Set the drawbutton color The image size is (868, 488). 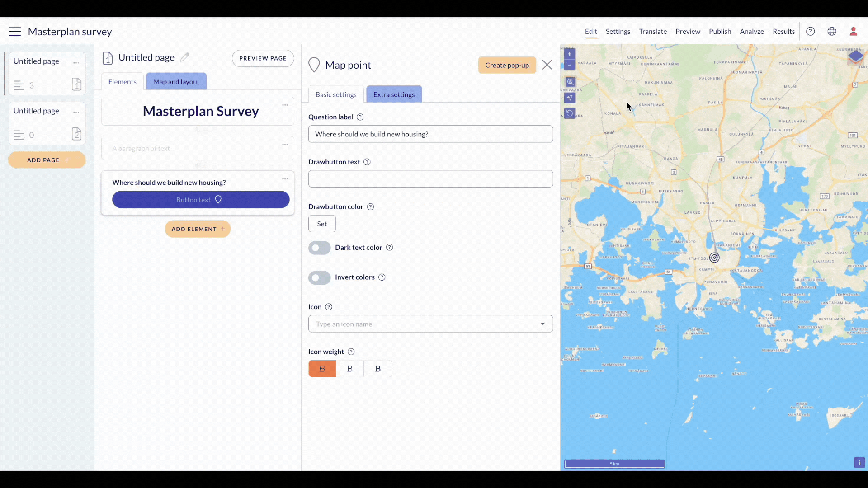[322, 224]
